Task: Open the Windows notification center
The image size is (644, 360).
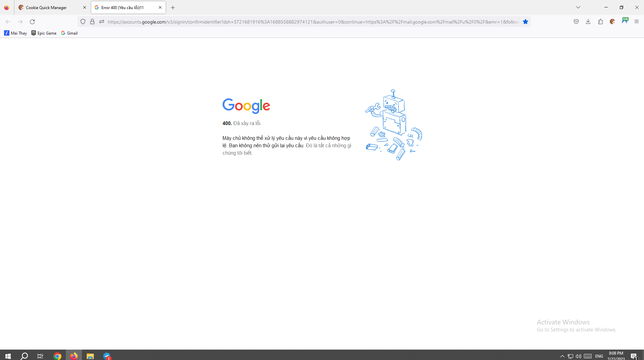Action: [x=634, y=356]
